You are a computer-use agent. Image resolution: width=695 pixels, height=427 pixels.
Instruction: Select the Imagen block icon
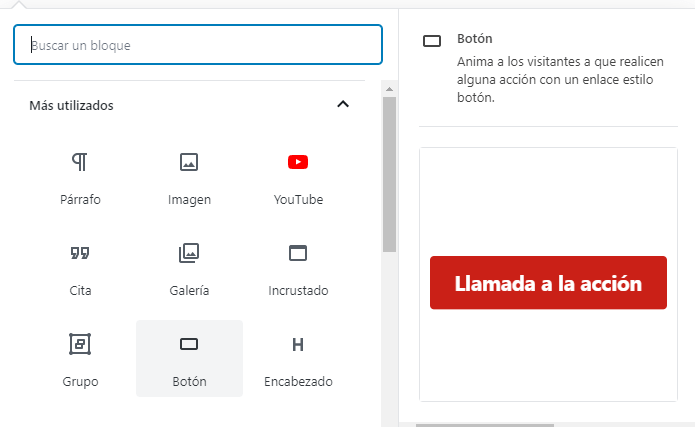189,162
